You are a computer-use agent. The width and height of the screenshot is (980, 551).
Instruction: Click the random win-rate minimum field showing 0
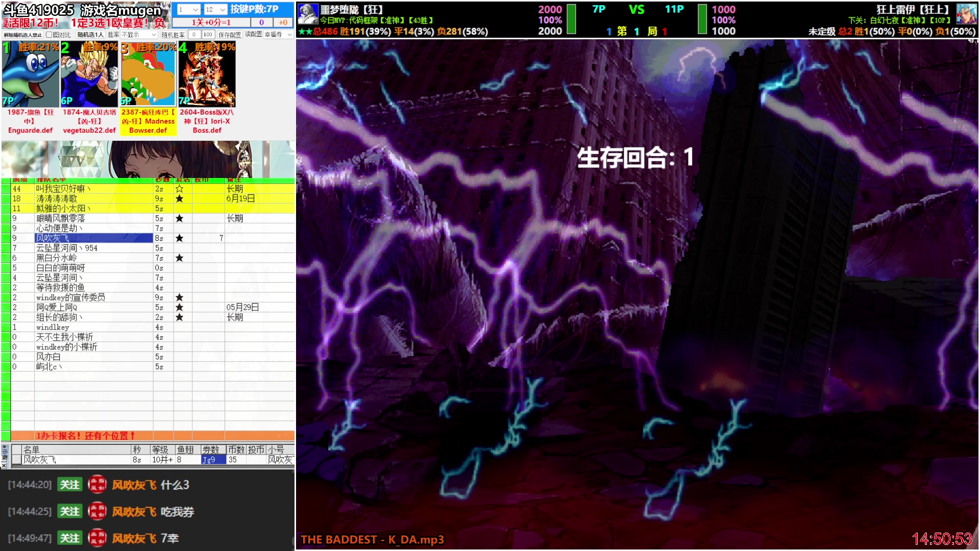[194, 35]
